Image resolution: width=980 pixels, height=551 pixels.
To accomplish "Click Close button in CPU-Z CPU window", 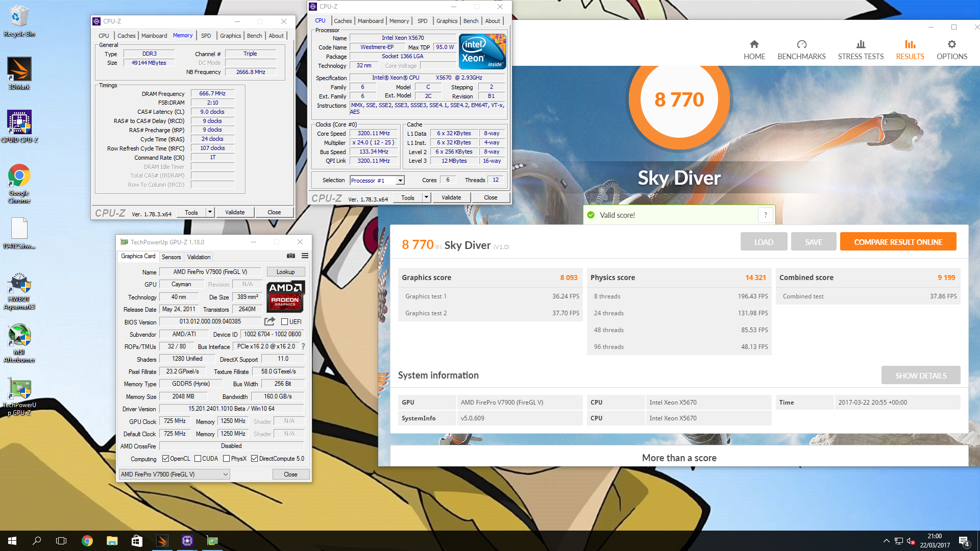I will pyautogui.click(x=491, y=197).
